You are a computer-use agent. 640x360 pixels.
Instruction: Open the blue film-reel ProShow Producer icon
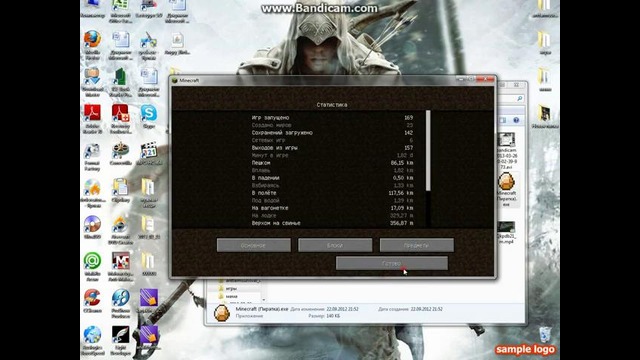(x=120, y=302)
